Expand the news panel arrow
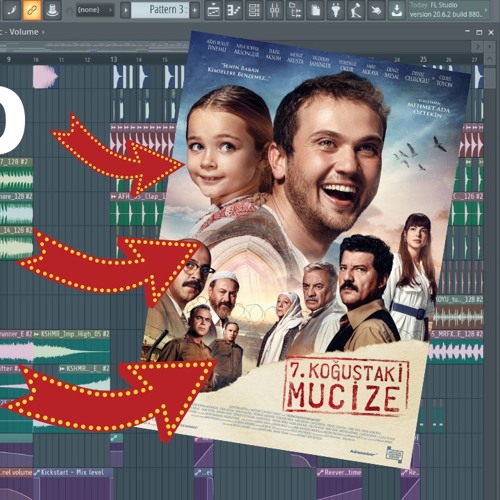500x500 pixels. (486, 10)
